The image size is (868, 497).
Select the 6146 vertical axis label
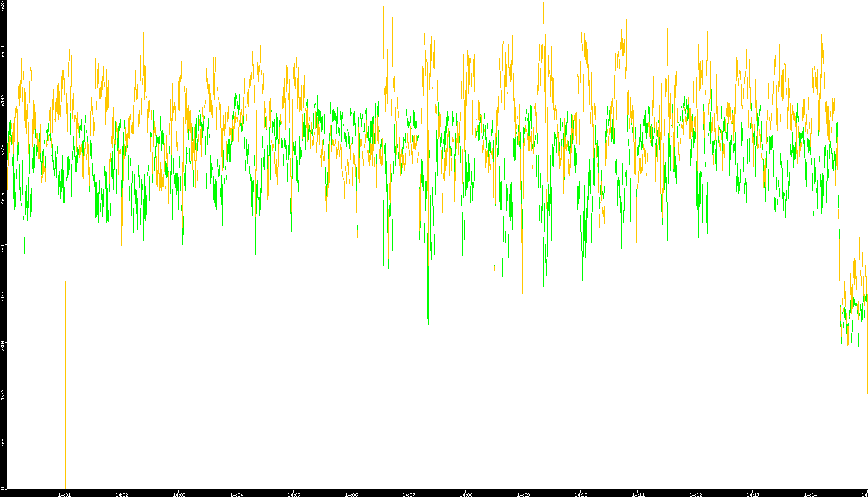click(x=3, y=100)
